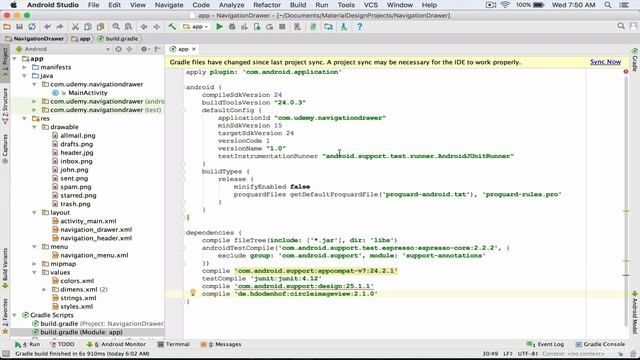Click the Scroll from Source target icon

(x=118, y=49)
